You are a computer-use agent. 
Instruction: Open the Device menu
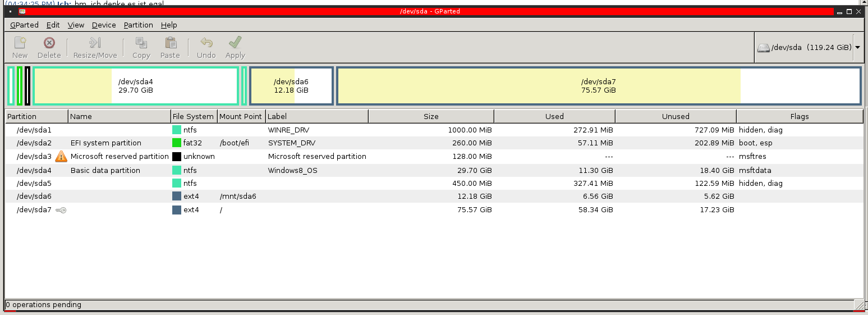click(x=104, y=25)
